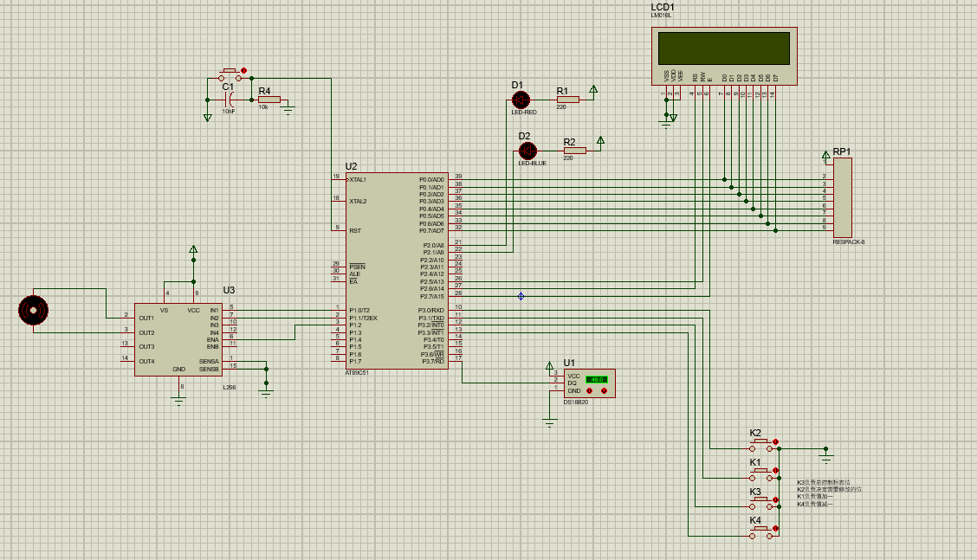Viewport: 977px width, 560px height.
Task: Toggle the red latch dot on K2
Action: 776,441
